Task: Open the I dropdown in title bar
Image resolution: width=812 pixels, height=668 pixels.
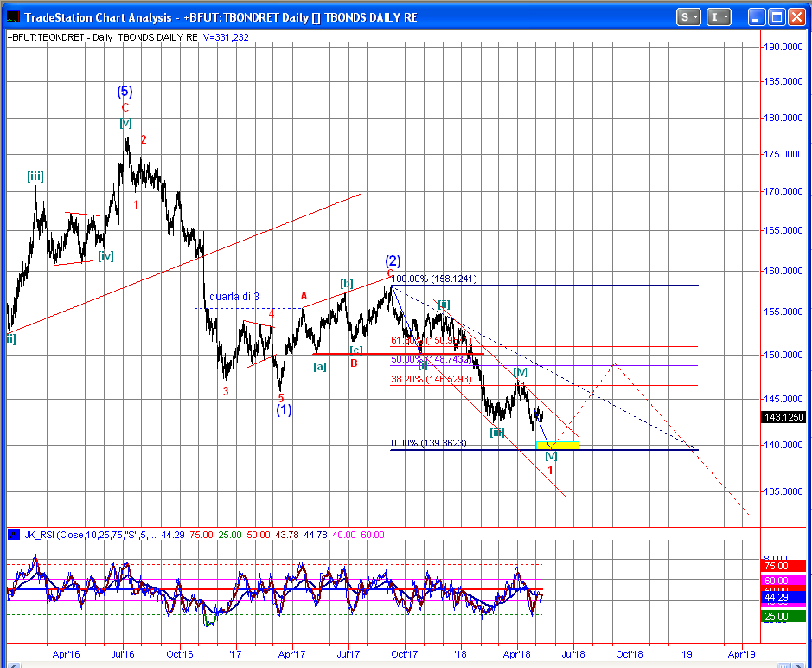Action: click(x=719, y=17)
